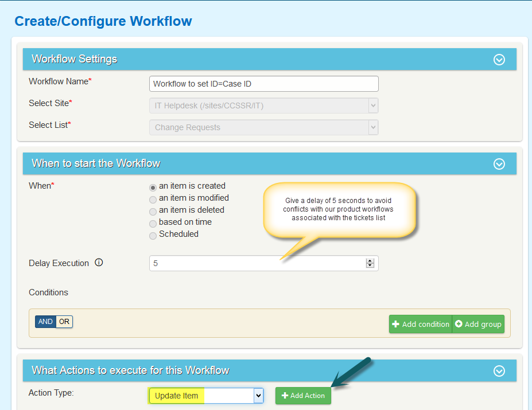The width and height of the screenshot is (532, 410).
Task: Click the Add condition button
Action: click(x=420, y=324)
